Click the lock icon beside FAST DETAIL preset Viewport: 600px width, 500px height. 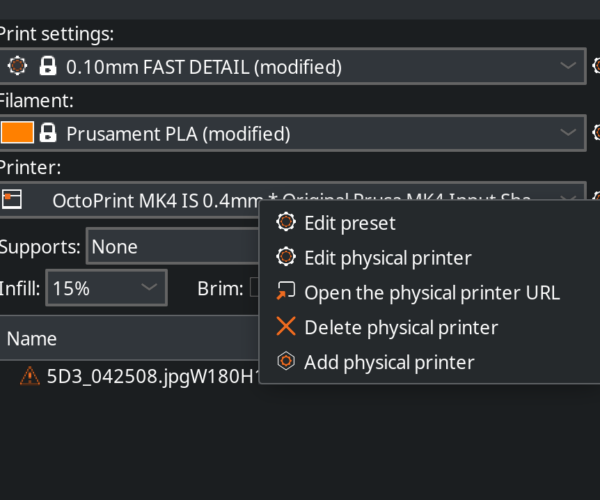(x=48, y=66)
